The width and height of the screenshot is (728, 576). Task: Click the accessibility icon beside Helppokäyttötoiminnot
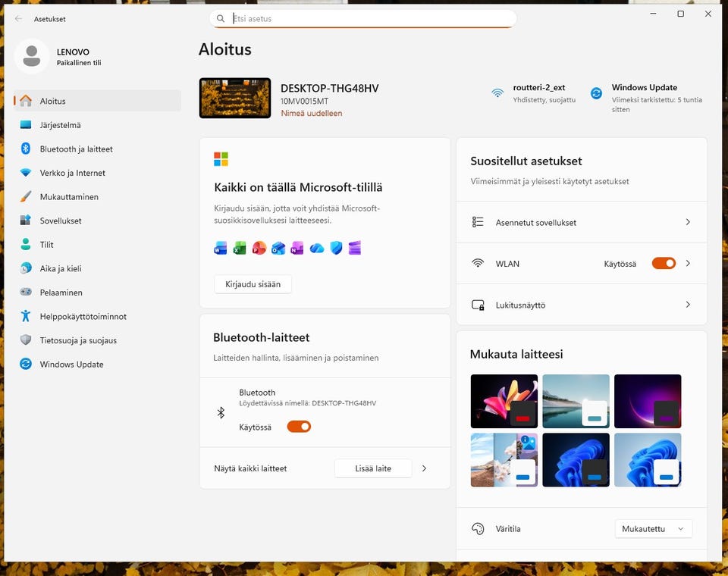[x=26, y=316]
